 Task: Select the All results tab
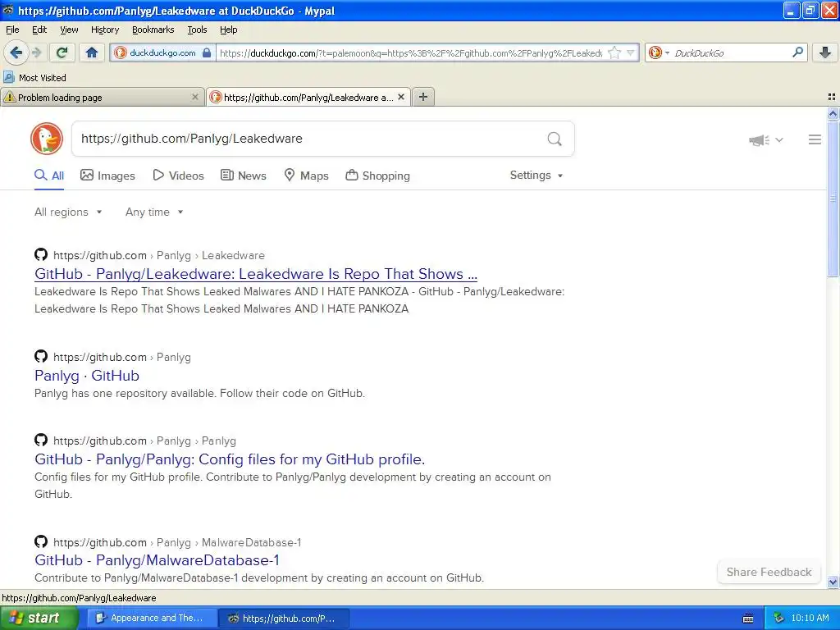(x=49, y=176)
